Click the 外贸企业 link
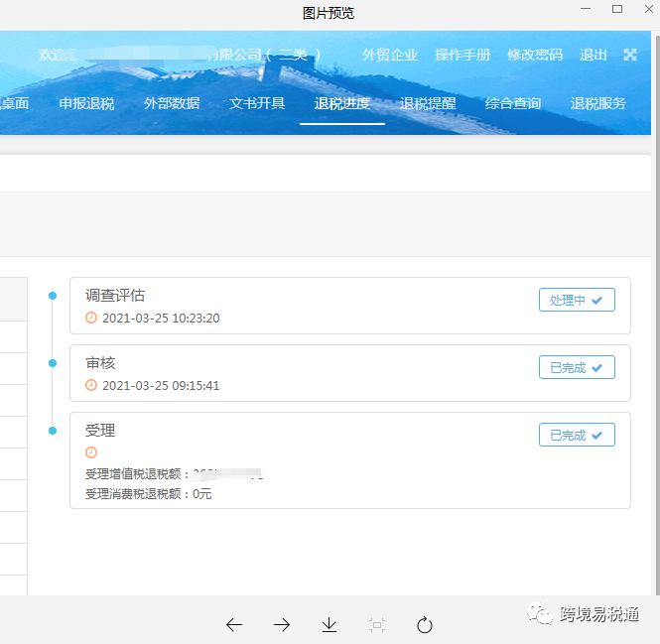 click(x=390, y=55)
